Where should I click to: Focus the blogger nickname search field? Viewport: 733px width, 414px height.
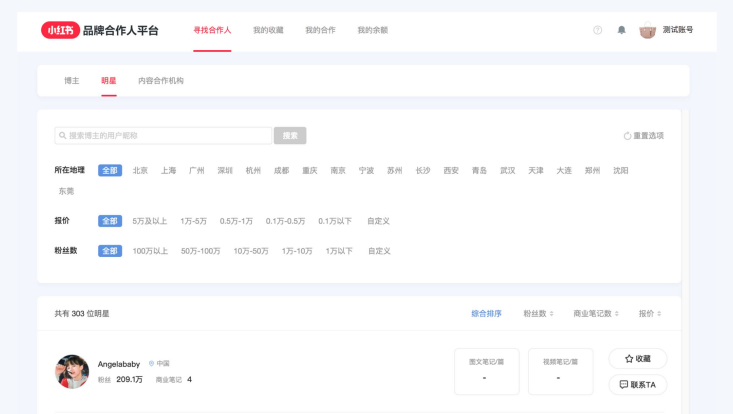(x=163, y=136)
